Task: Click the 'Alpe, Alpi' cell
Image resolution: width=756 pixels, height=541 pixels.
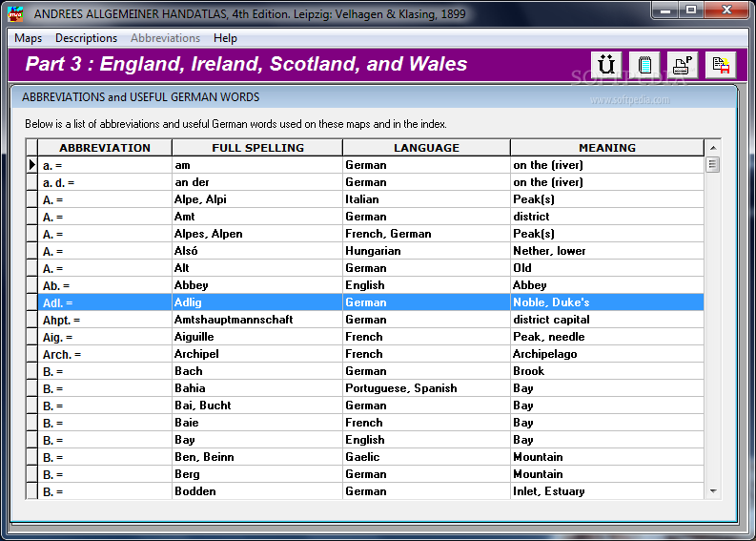Action: [257, 199]
